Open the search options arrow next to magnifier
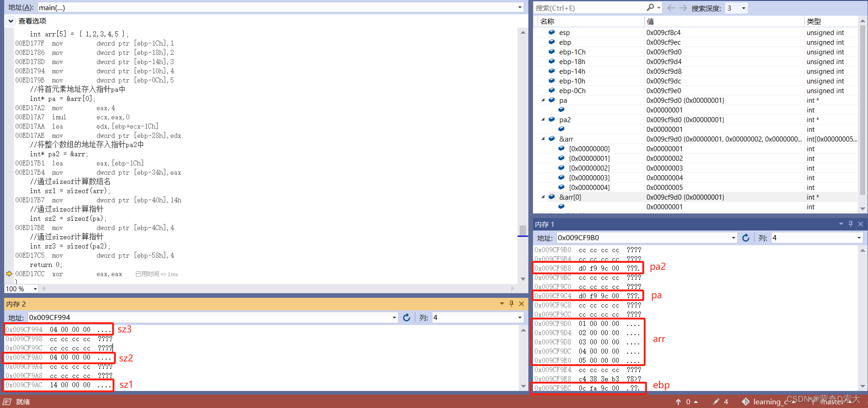The height and width of the screenshot is (408, 868). click(659, 8)
